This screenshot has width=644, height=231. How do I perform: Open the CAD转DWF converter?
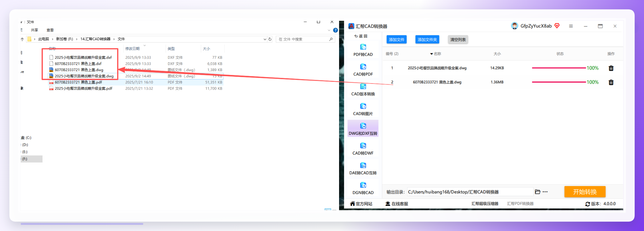click(363, 149)
